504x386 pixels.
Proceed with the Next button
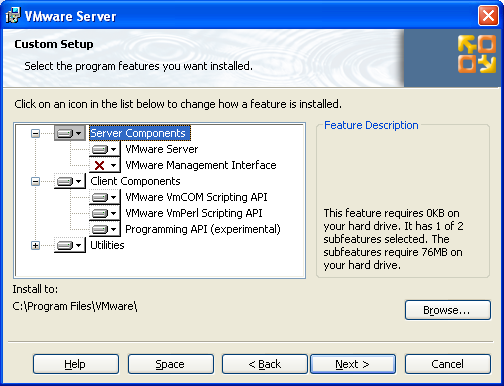coord(353,364)
